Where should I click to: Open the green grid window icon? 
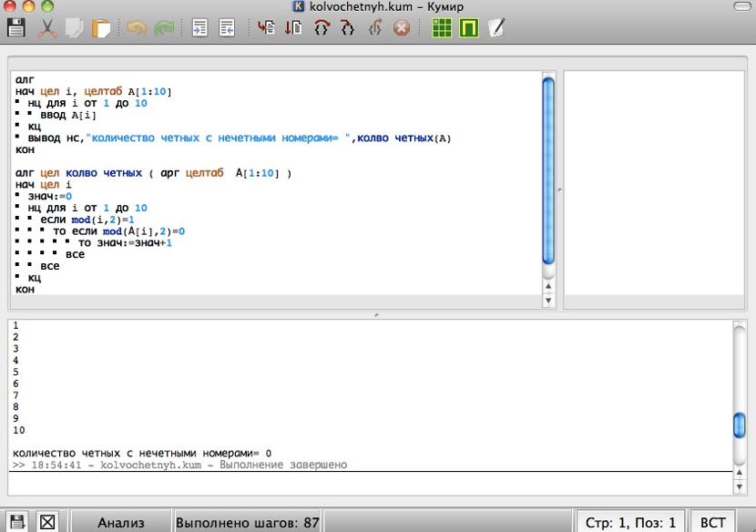[442, 28]
